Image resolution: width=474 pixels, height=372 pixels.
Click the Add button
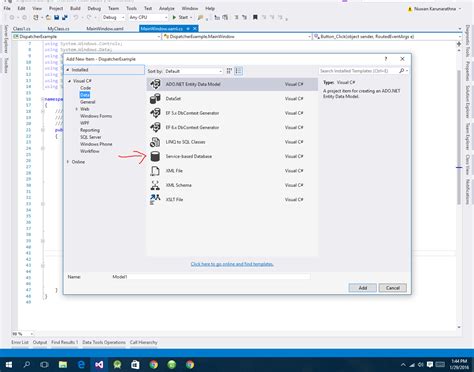(x=363, y=288)
